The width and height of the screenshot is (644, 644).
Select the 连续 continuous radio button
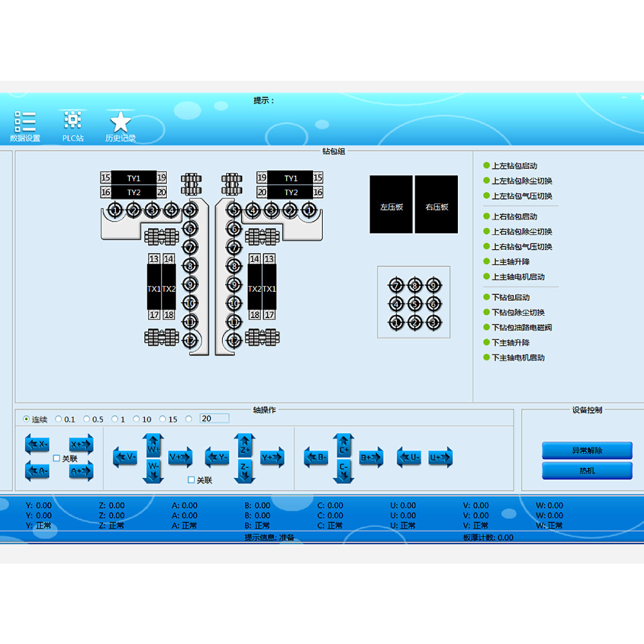26,419
